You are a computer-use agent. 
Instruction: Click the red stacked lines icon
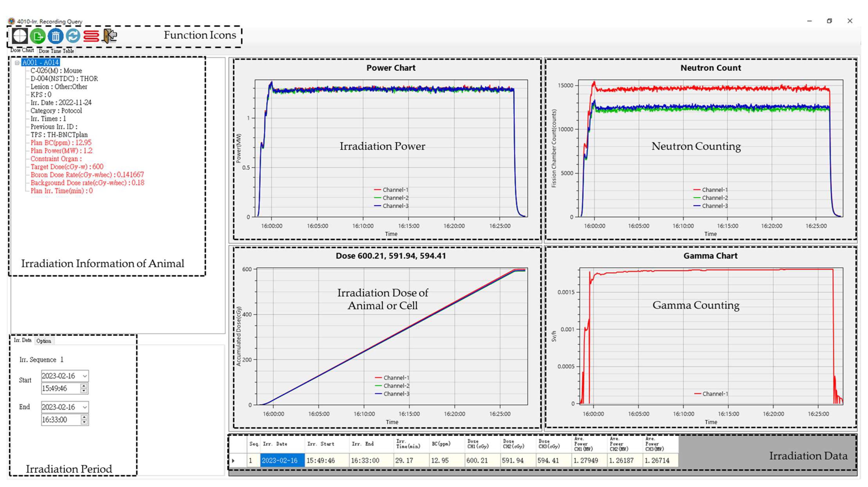91,36
